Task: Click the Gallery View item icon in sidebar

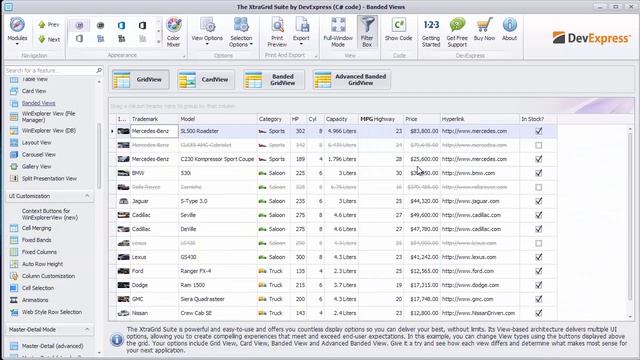Action: (x=14, y=167)
